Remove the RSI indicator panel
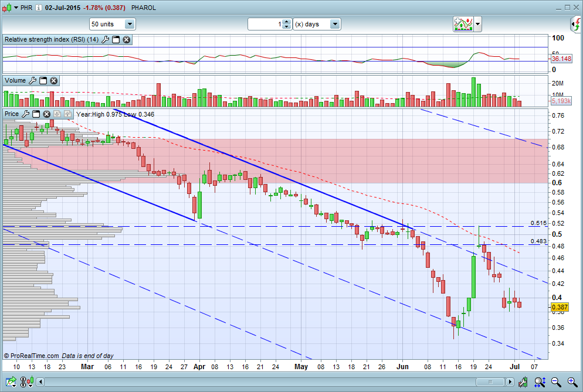The width and height of the screenshot is (583, 392). 127,40
